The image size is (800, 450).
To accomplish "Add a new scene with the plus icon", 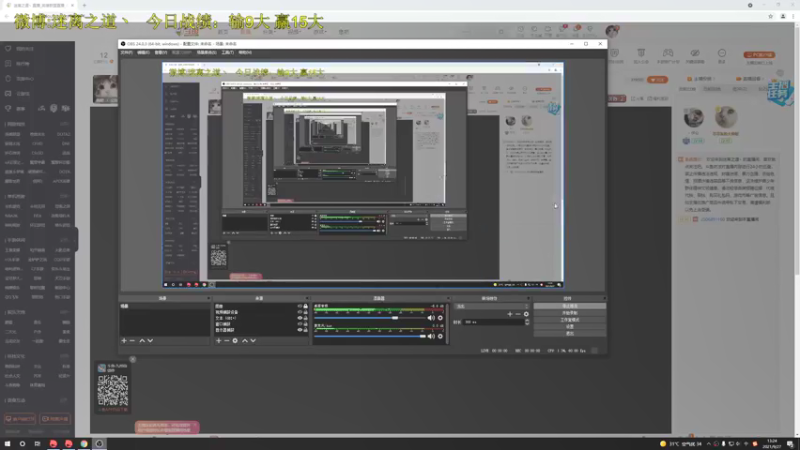I will (x=124, y=341).
